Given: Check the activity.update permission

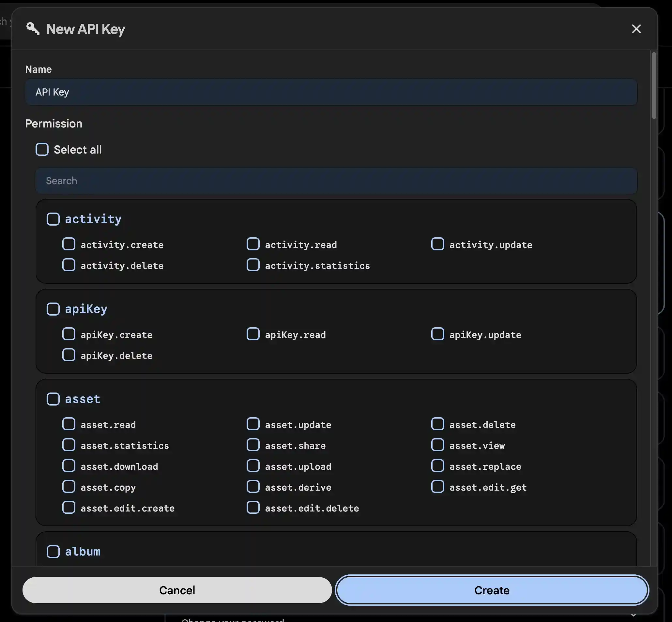Looking at the screenshot, I should 437,244.
